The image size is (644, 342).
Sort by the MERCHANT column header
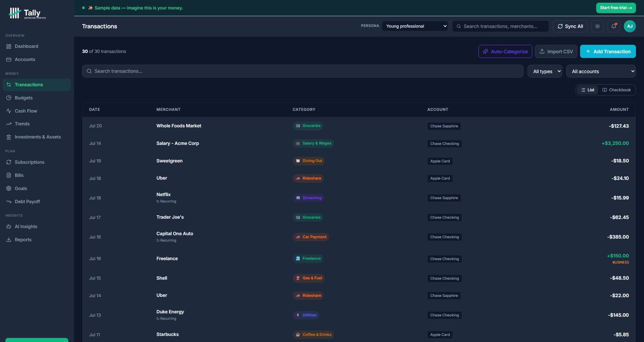(168, 110)
